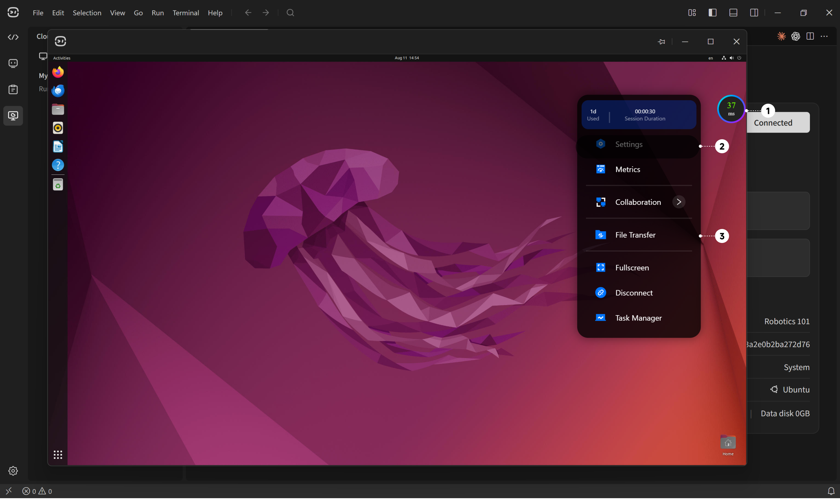The image size is (840, 504).
Task: Open the en keyboard language indicator
Action: click(710, 58)
